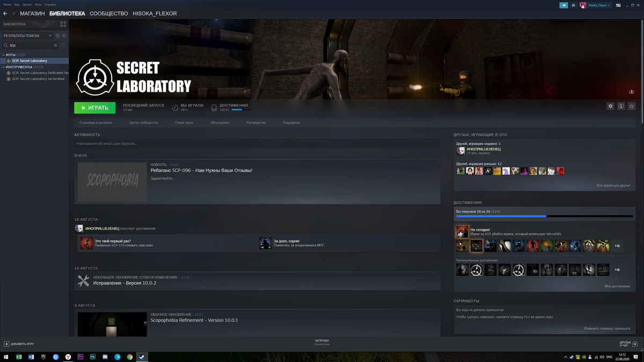Screen dimensions: 644x362
Task: Show additional +6 unlocked achievements
Action: [617, 246]
